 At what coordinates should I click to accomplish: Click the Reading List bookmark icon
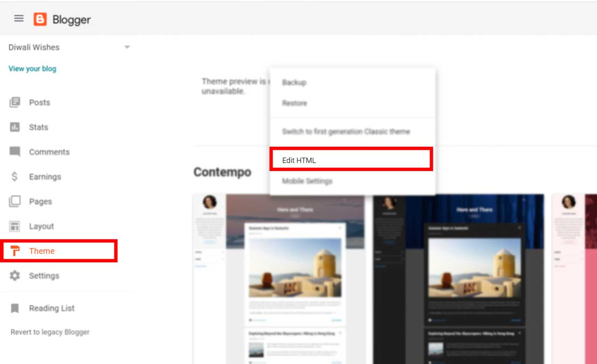15,308
